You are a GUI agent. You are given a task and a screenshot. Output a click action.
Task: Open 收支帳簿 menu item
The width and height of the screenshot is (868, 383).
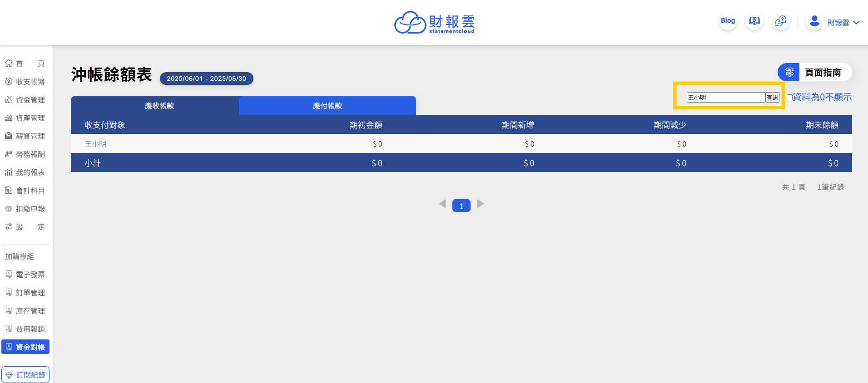[x=25, y=81]
